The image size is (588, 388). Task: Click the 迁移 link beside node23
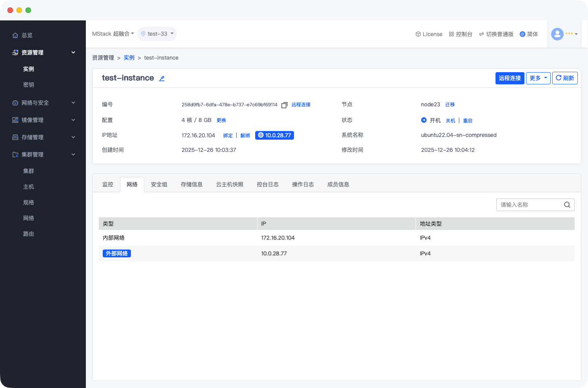click(x=450, y=105)
